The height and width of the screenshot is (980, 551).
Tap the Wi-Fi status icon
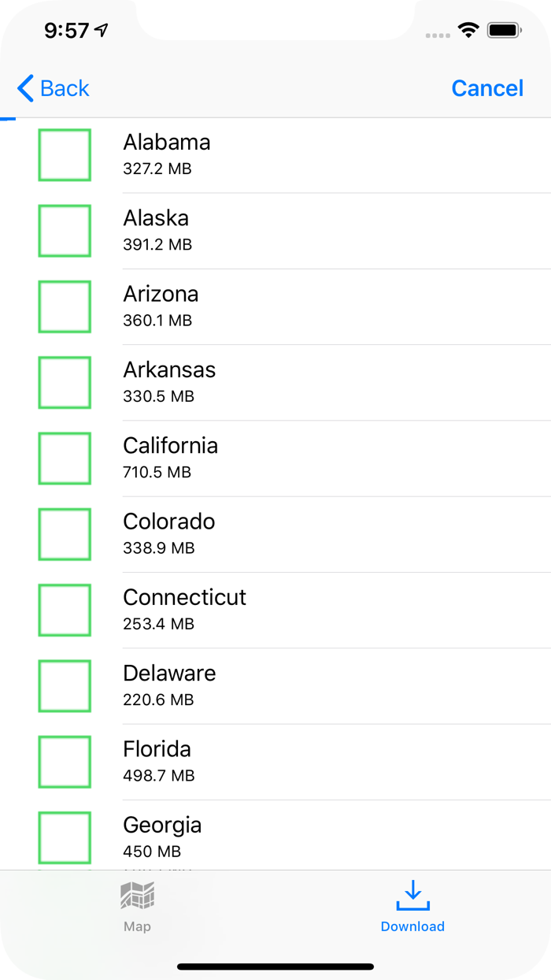(468, 31)
